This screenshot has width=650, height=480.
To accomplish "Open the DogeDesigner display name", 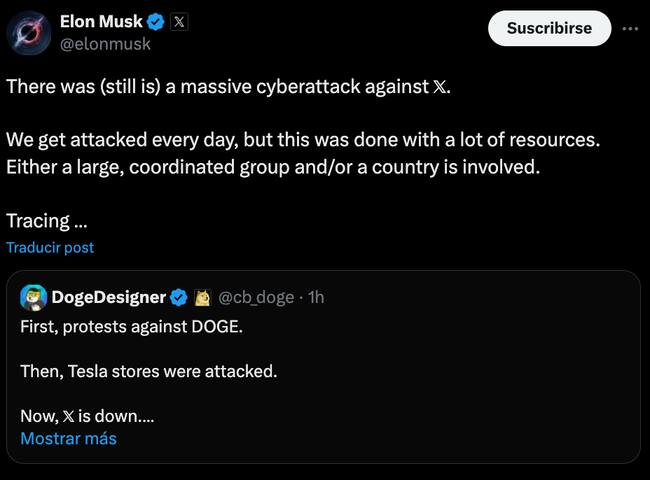I will coord(108,297).
